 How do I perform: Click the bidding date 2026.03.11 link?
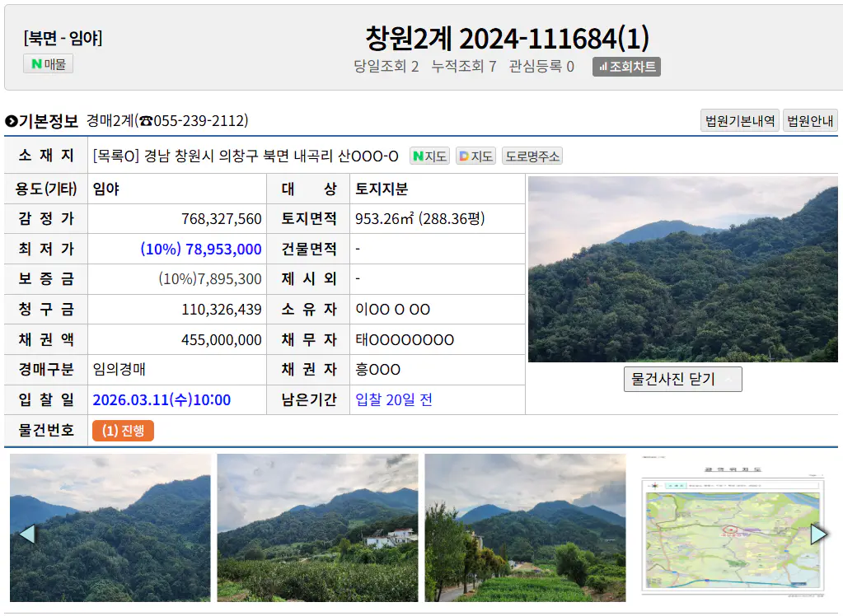pyautogui.click(x=162, y=400)
